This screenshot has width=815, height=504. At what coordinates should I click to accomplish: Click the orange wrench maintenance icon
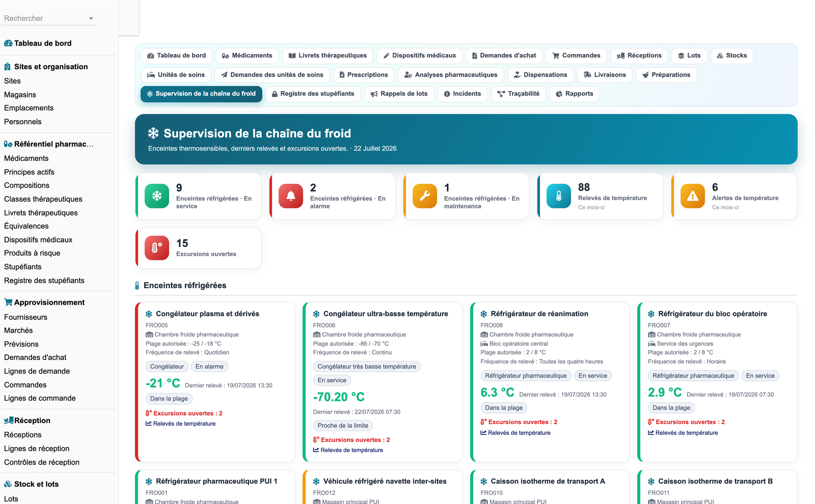pos(425,196)
